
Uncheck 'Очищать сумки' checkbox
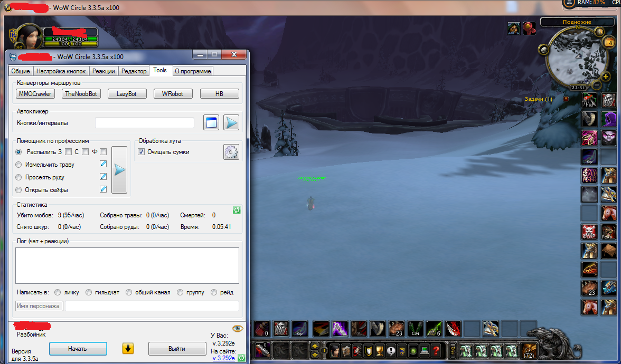pyautogui.click(x=141, y=152)
